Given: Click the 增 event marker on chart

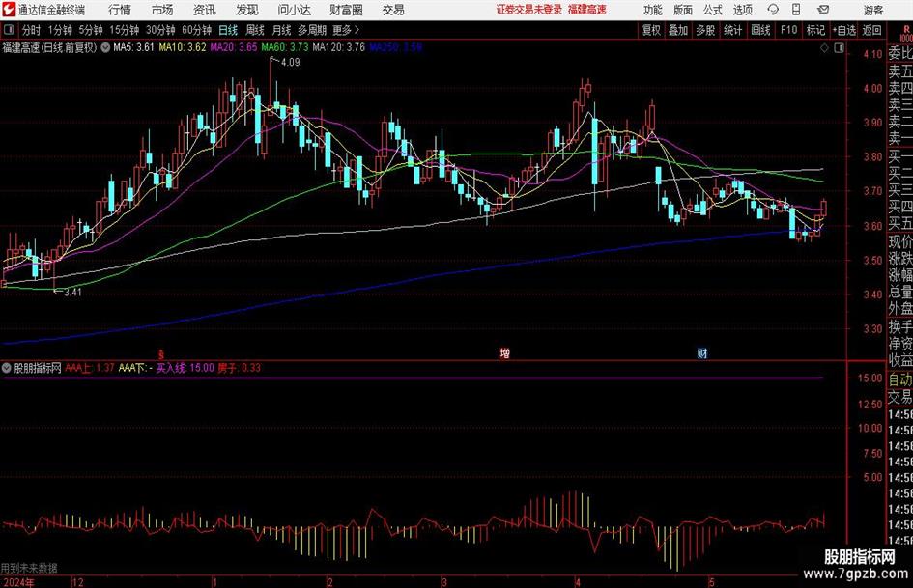Looking at the screenshot, I should click(505, 353).
